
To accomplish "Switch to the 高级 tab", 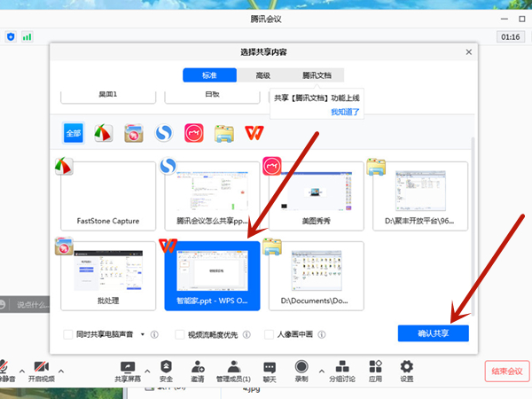I will pyautogui.click(x=263, y=76).
